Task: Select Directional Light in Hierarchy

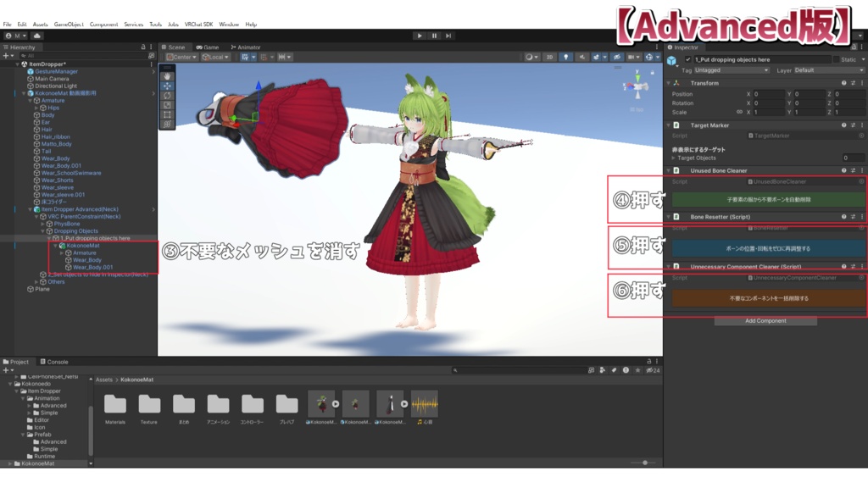Action: (x=56, y=86)
